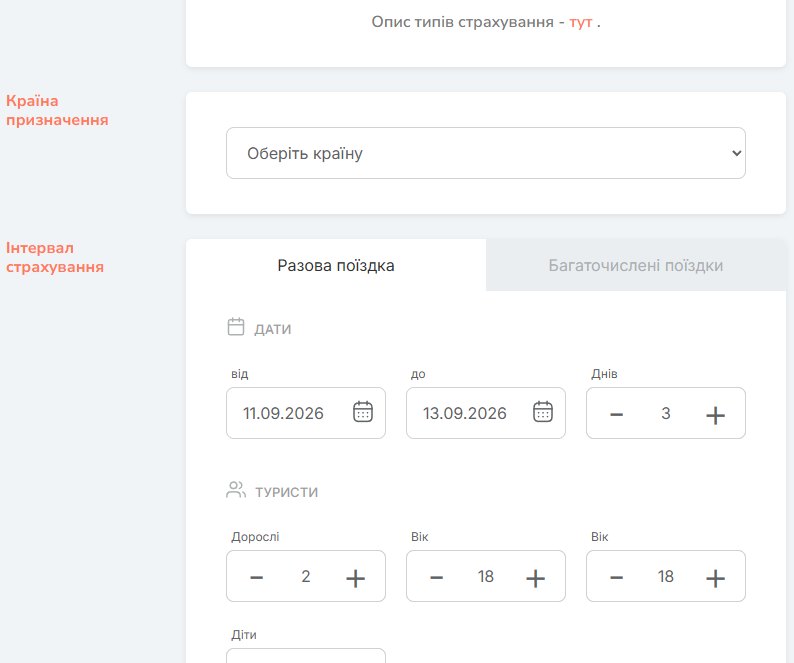Increase the Дорослі adults count

355,578
